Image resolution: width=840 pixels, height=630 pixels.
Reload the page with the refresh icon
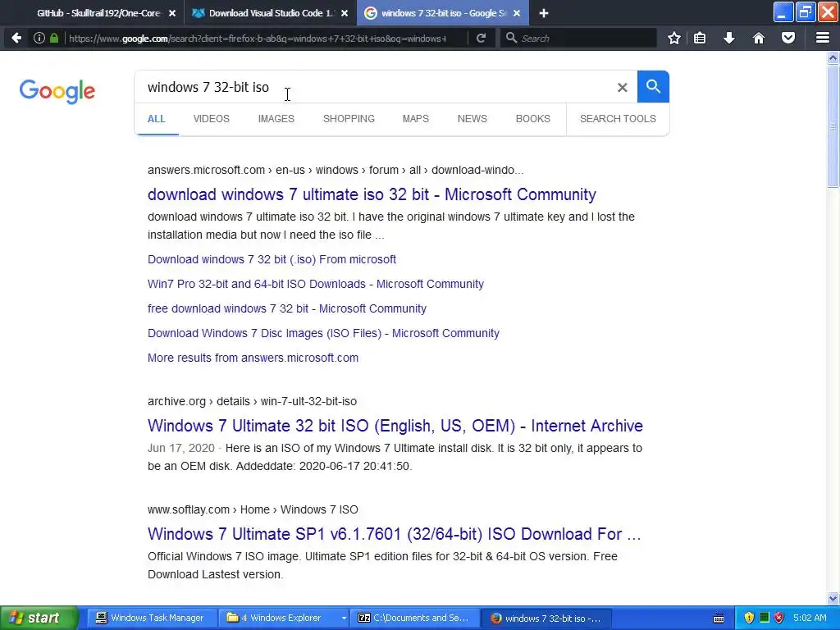tap(481, 38)
